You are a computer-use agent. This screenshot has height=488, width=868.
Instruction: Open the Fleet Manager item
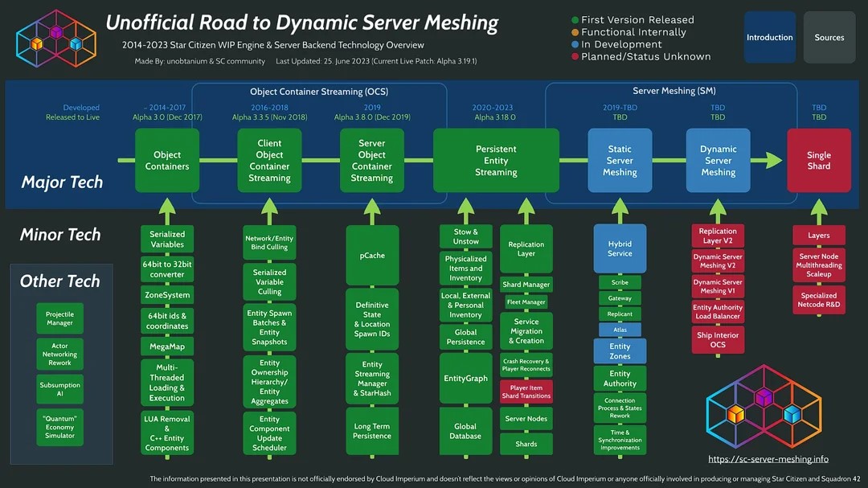coord(526,301)
